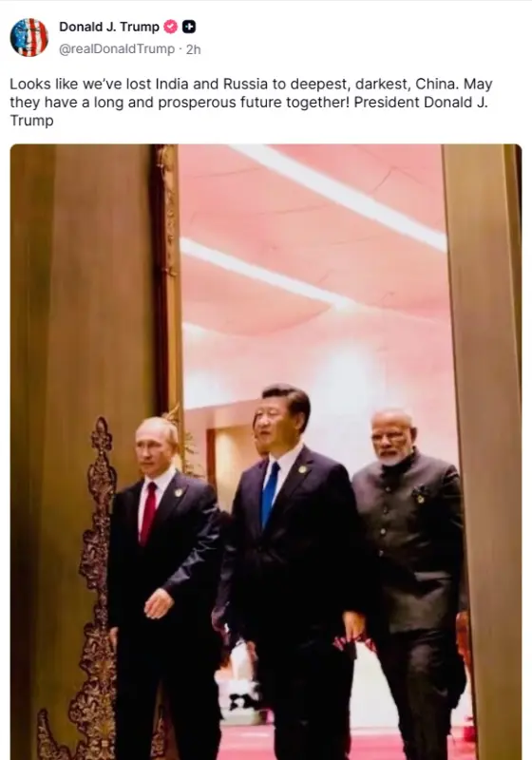Click the 2h post timestamp
The height and width of the screenshot is (760, 532).
coord(193,49)
